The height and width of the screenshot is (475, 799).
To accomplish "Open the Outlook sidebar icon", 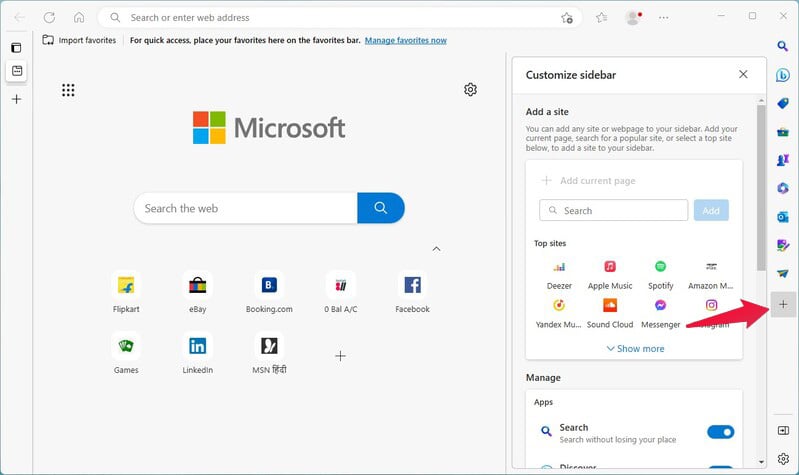I will pyautogui.click(x=783, y=217).
